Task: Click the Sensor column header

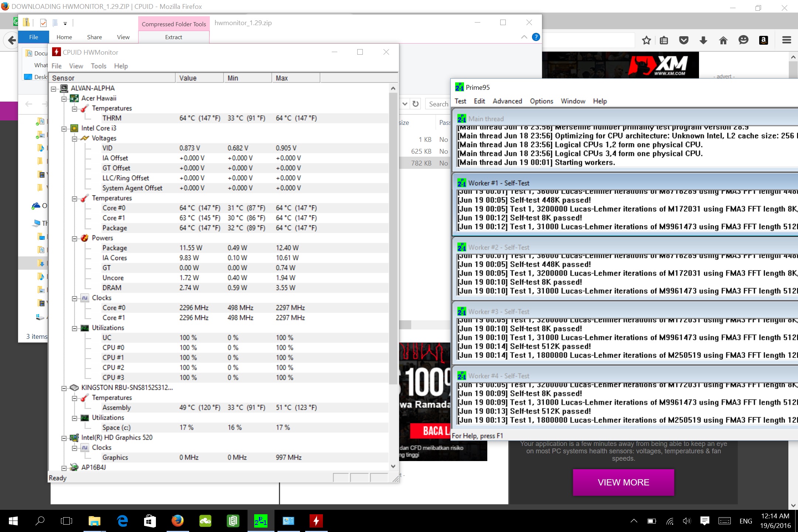Action: pyautogui.click(x=112, y=78)
